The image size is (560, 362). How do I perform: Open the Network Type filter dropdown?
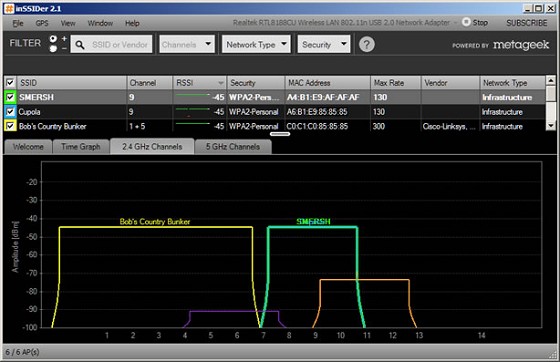(x=256, y=44)
